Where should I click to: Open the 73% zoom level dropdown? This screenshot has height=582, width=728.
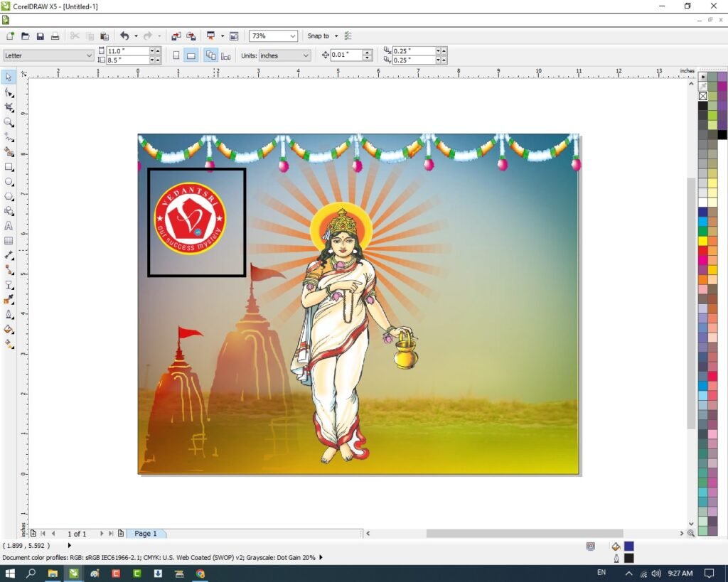point(292,36)
